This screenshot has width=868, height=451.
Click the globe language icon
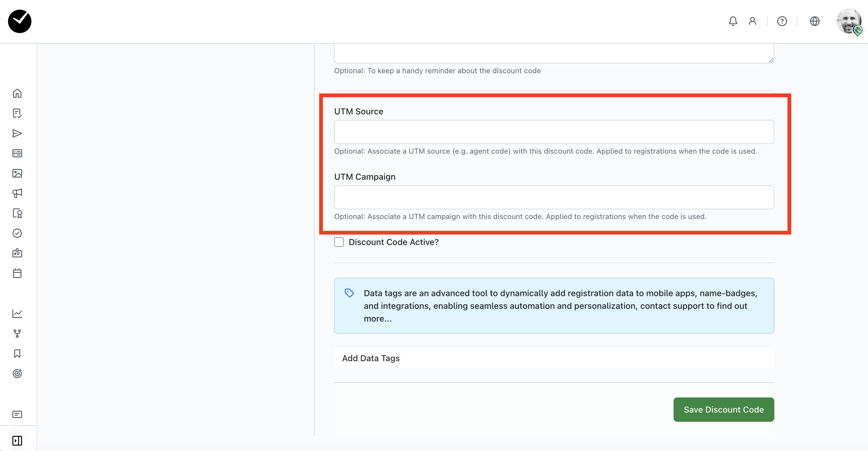[x=814, y=21]
